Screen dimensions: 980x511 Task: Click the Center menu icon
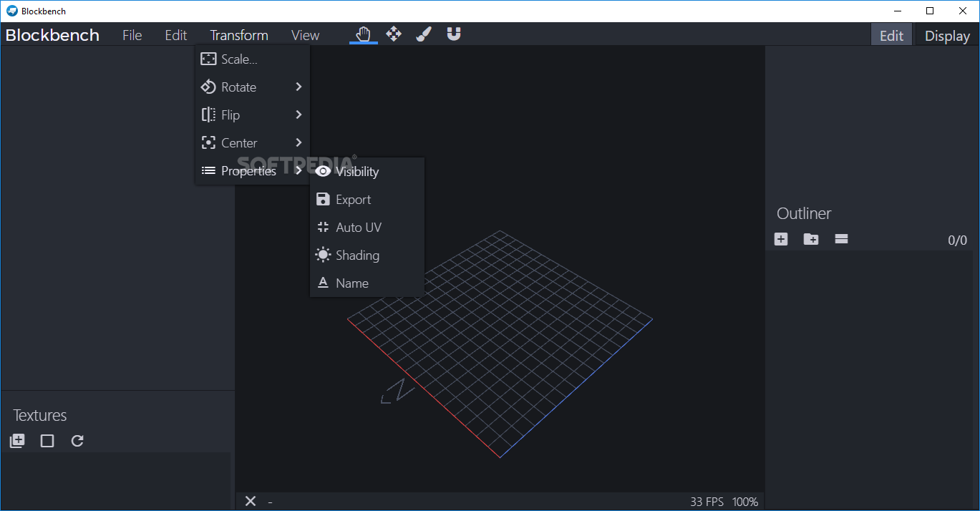point(208,142)
